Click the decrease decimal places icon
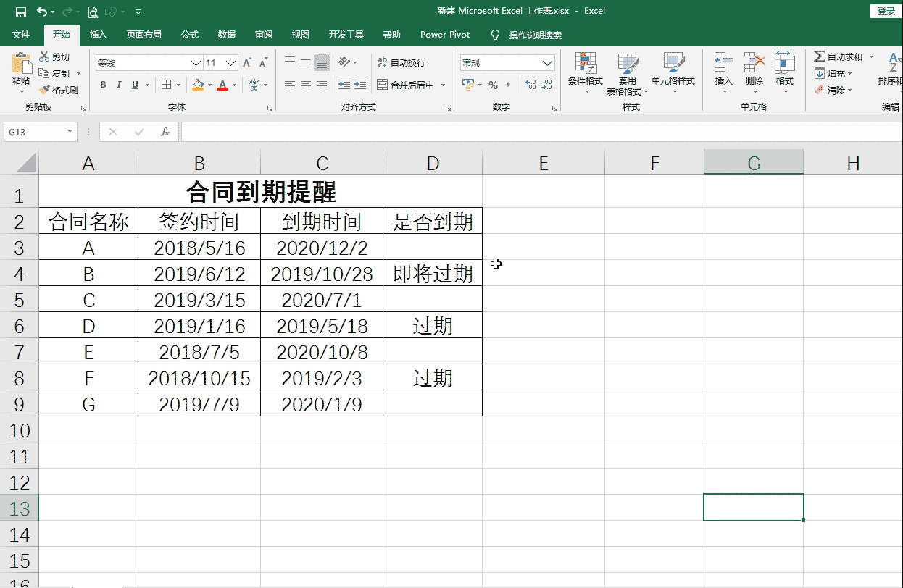The width and height of the screenshot is (903, 588). [548, 85]
